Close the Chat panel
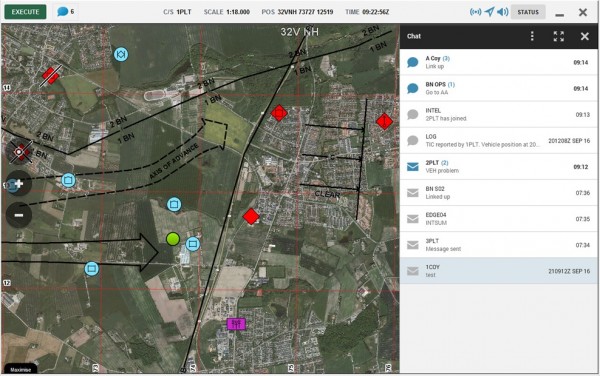The width and height of the screenshot is (600, 376). tap(584, 36)
